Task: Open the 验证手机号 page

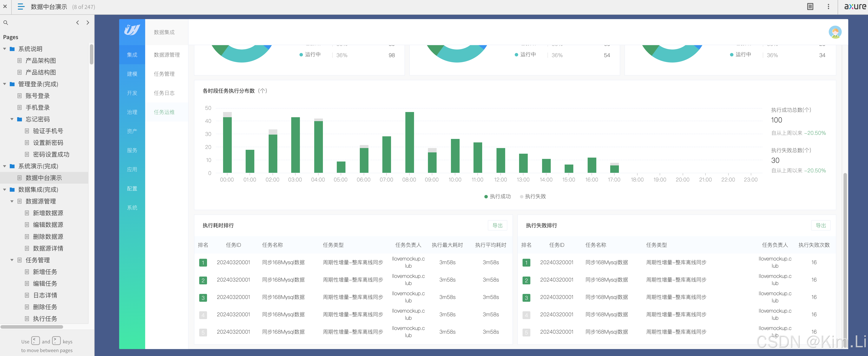Action: [x=48, y=131]
